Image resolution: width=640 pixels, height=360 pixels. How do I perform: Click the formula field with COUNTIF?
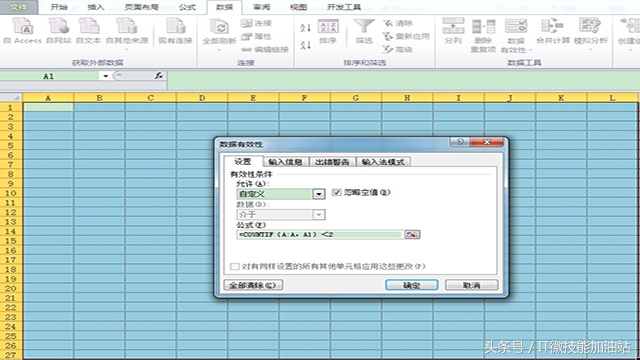click(x=320, y=234)
